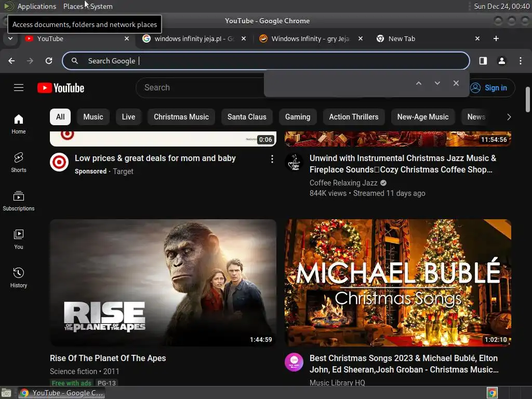Click the YouTube Search box
The height and width of the screenshot is (399, 532).
(x=200, y=87)
